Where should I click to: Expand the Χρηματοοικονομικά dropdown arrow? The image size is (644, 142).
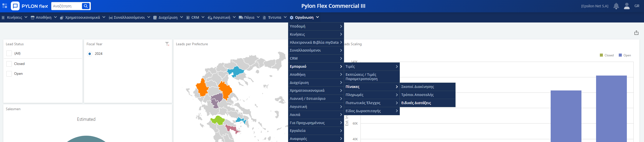point(104,17)
